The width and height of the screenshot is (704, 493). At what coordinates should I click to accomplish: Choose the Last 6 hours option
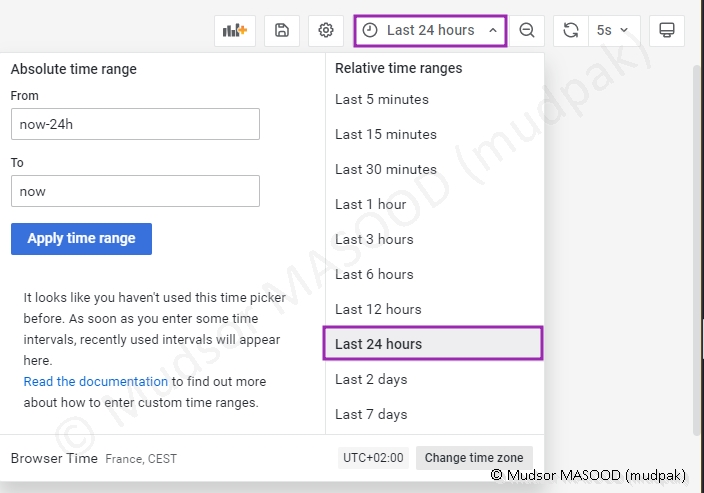[374, 274]
